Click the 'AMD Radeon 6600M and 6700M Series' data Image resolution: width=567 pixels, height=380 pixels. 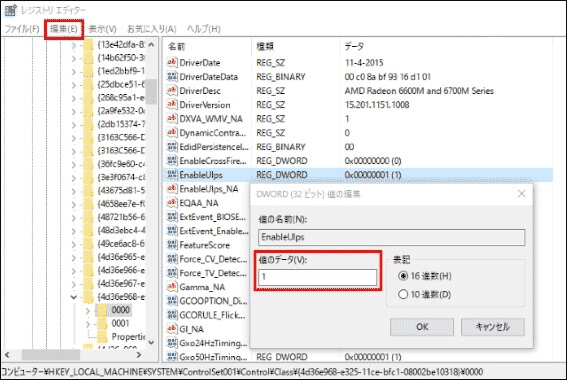[x=419, y=91]
